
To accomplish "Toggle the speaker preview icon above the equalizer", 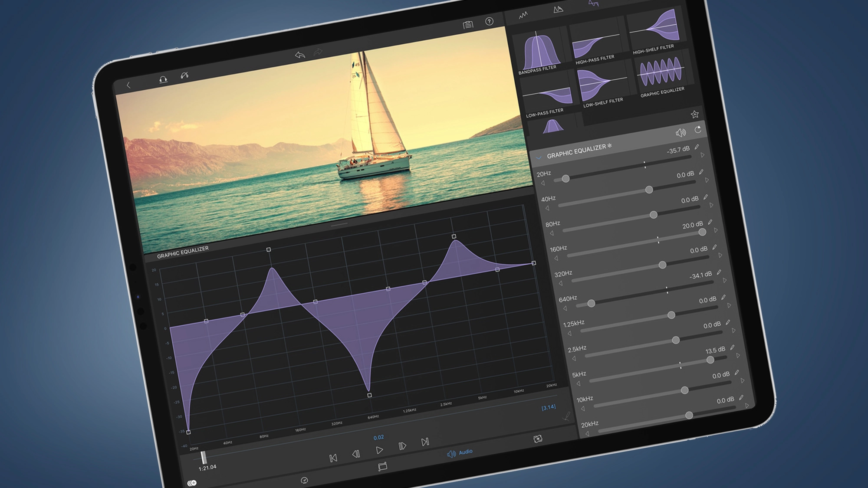I will pos(681,132).
